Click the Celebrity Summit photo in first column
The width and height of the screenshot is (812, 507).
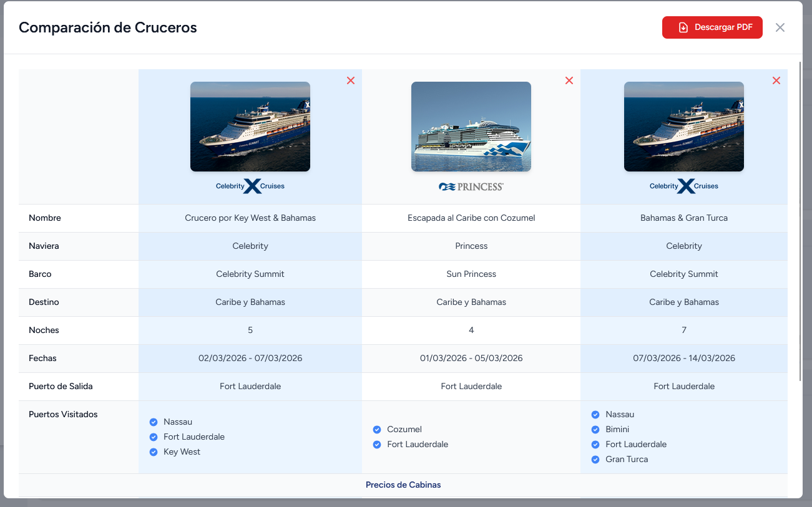tap(250, 127)
